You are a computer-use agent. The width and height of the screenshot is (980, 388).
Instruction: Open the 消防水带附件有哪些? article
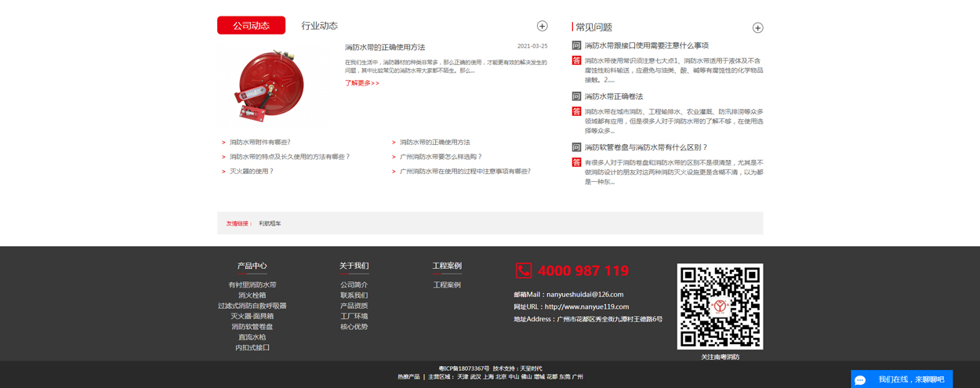260,143
